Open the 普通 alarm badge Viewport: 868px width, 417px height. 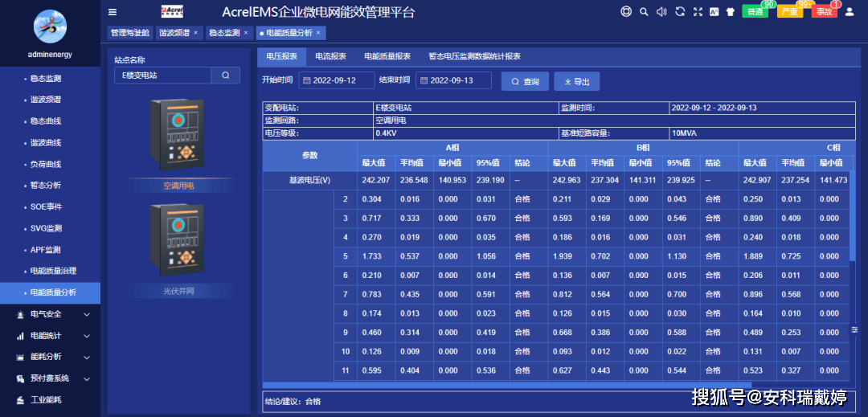coord(755,11)
